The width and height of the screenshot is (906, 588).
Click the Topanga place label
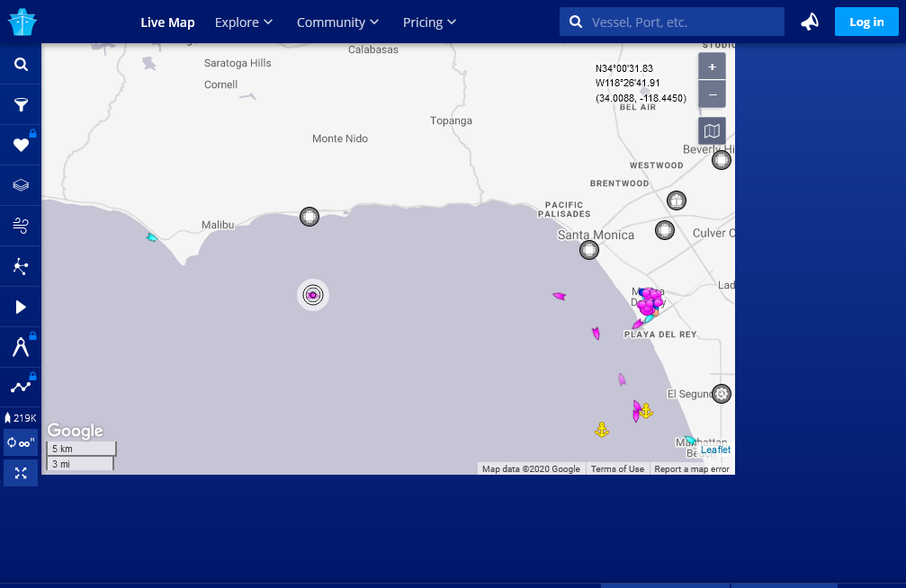pos(451,120)
